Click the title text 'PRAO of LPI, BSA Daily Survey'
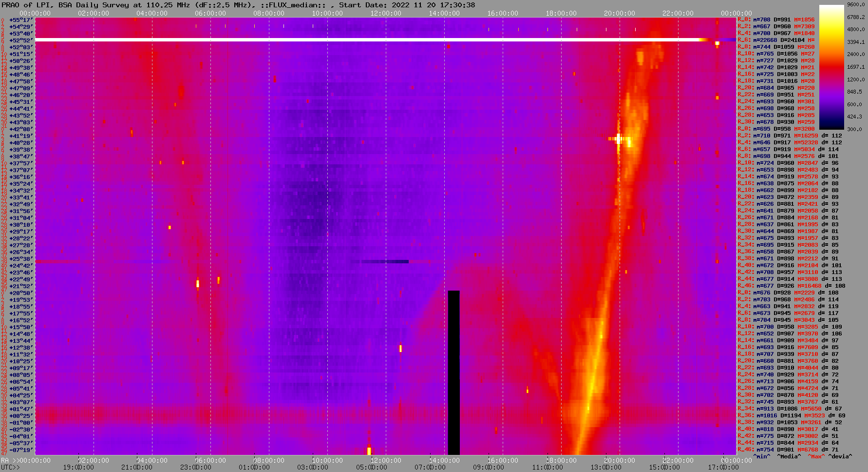Viewport: 868px width, 472px height. (65, 5)
